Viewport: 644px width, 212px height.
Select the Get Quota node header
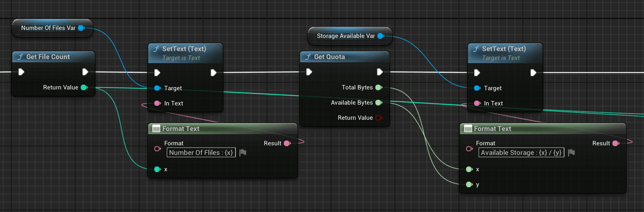(x=345, y=57)
